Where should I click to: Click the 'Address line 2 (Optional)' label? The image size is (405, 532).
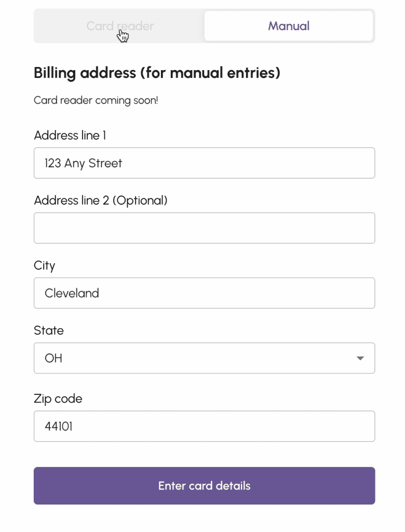pyautogui.click(x=101, y=201)
